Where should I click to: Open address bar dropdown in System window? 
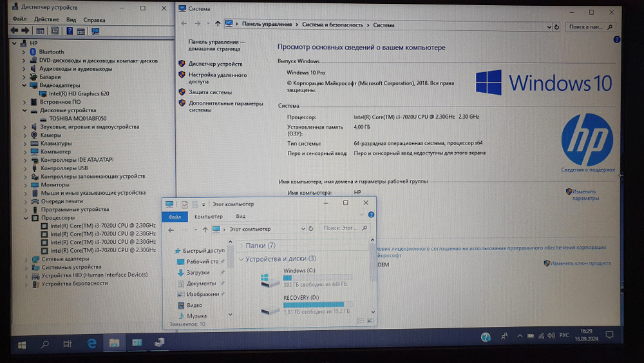pos(549,26)
